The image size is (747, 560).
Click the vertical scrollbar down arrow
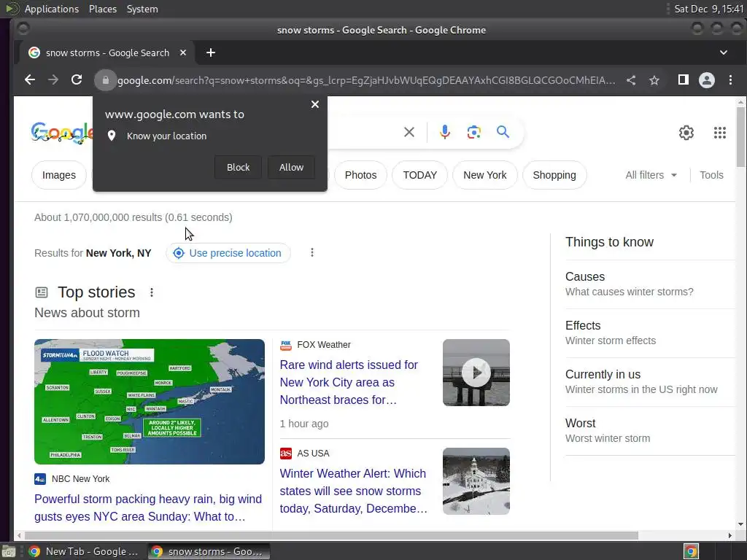(740, 525)
